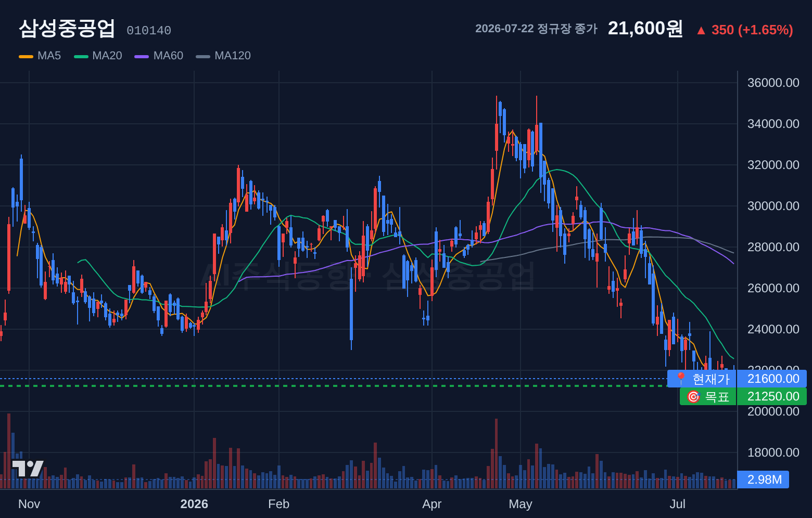Click the 2.98M volume label
The image size is (812, 518).
764,480
